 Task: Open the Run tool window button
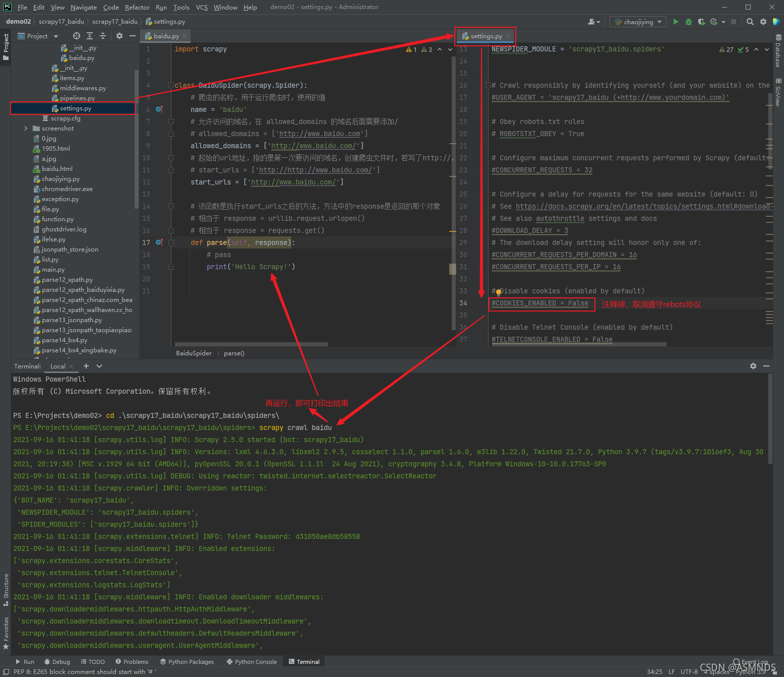[25, 661]
